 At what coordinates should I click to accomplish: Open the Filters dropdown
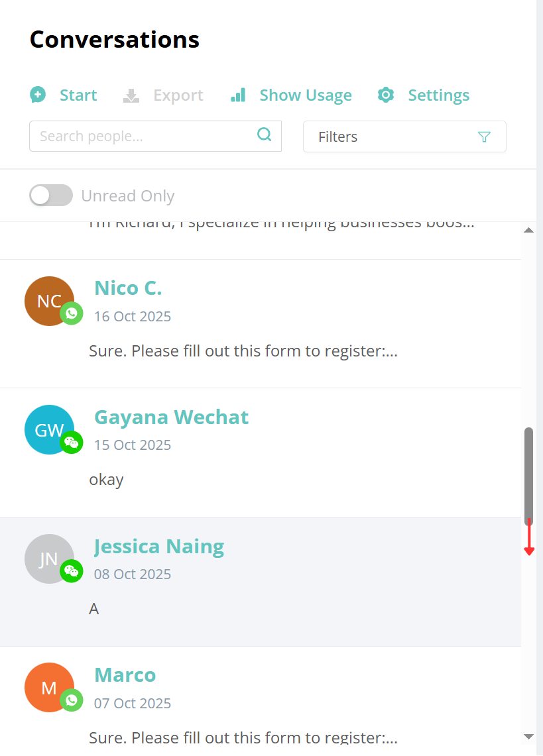pos(404,136)
